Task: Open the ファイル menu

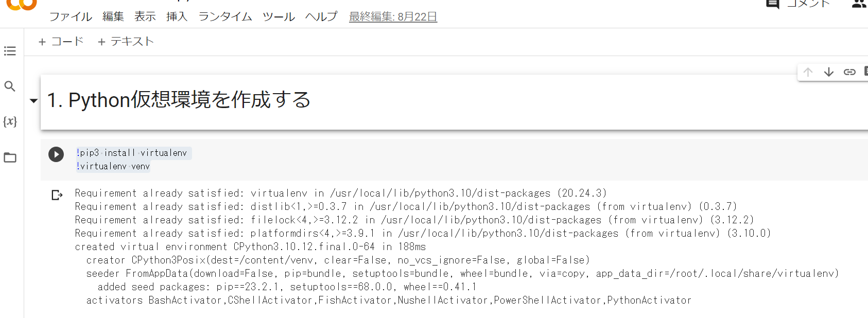Action: 71,16
